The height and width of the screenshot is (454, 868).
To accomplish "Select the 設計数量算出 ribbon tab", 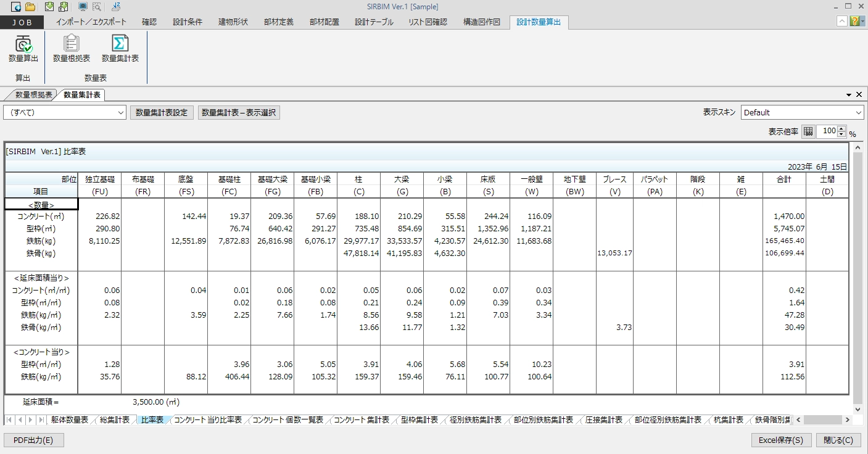I will 539,22.
